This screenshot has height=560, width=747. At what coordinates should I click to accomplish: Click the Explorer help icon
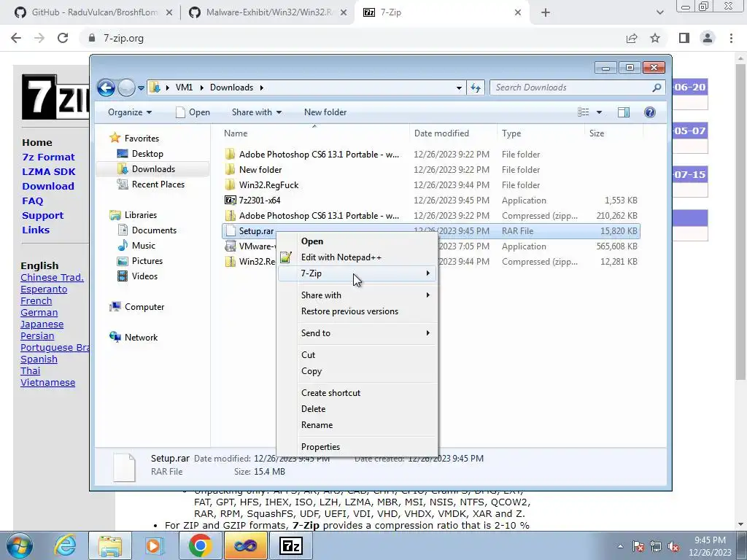click(x=649, y=112)
